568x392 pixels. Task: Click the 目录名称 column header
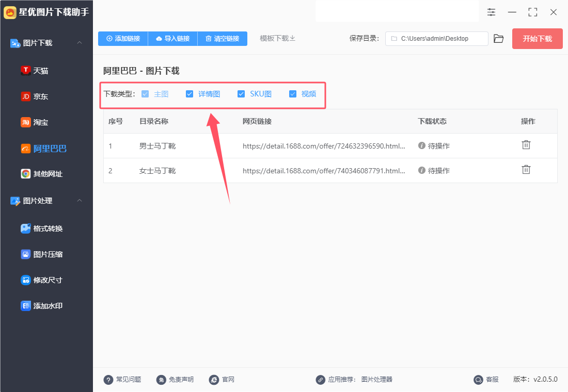pyautogui.click(x=154, y=121)
